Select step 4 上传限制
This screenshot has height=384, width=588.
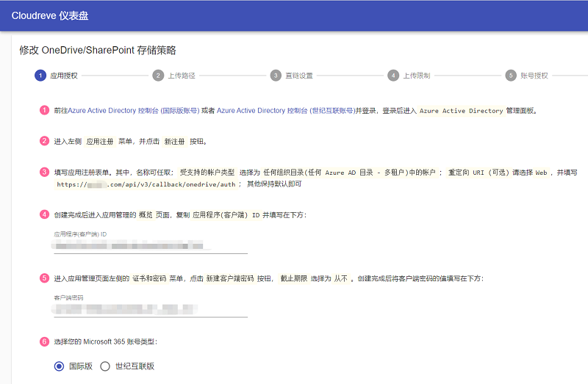tap(409, 76)
